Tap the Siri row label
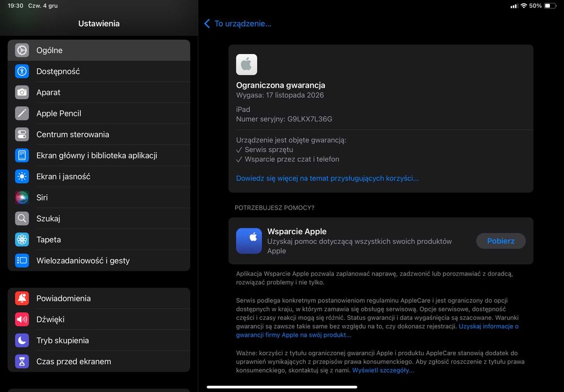 [42, 197]
